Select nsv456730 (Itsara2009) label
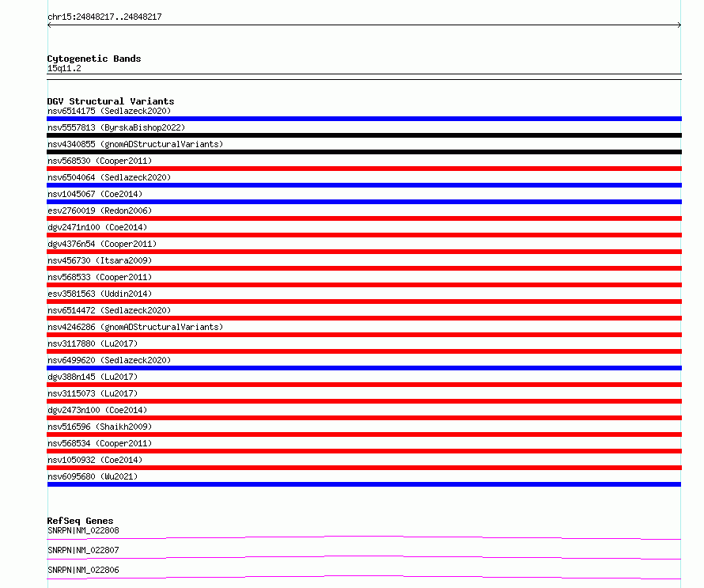The image size is (704, 588). pyautogui.click(x=100, y=260)
